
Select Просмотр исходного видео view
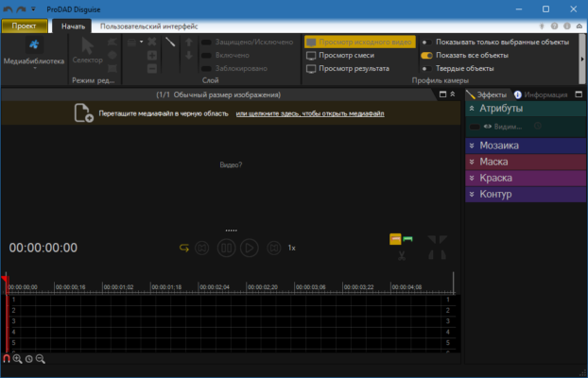[360, 42]
